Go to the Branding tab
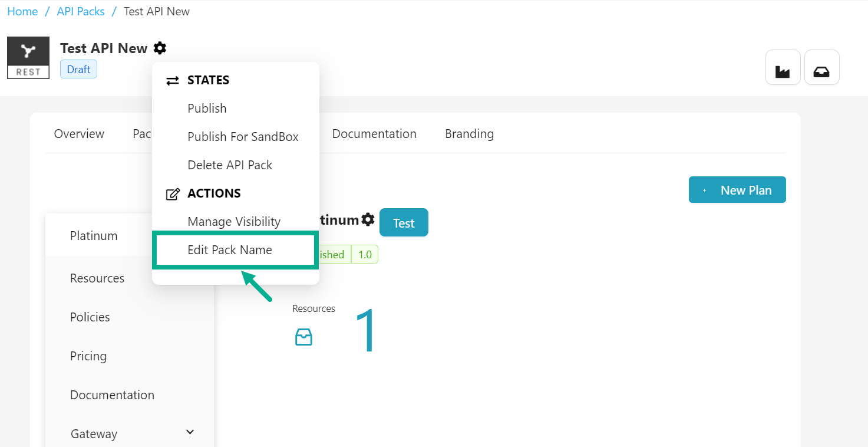The width and height of the screenshot is (868, 447). tap(469, 134)
